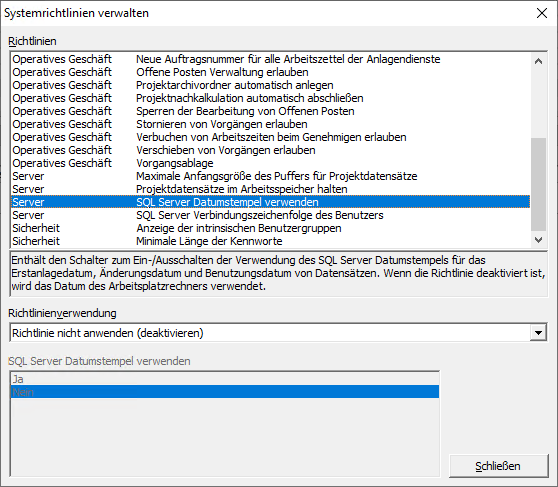
Task: Select 'Nein' in Datumstempel list
Action: pos(225,392)
